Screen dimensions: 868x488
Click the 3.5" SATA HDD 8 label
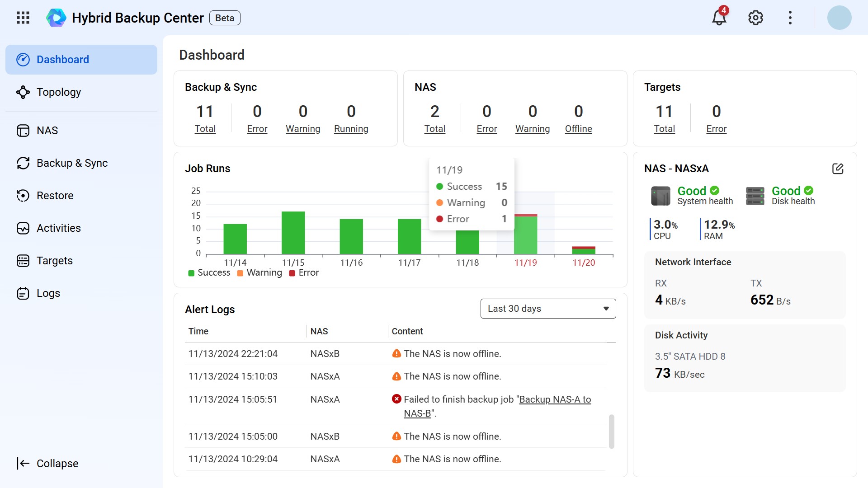[x=690, y=357]
